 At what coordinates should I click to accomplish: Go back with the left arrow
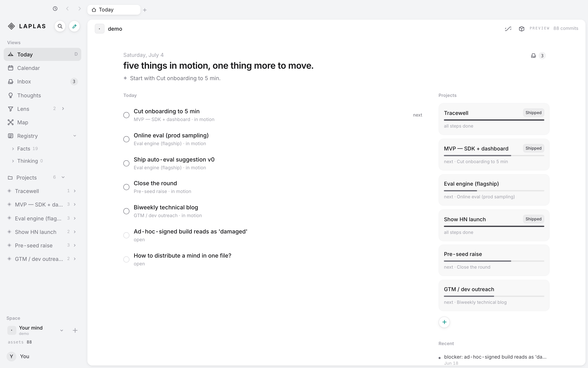(67, 9)
